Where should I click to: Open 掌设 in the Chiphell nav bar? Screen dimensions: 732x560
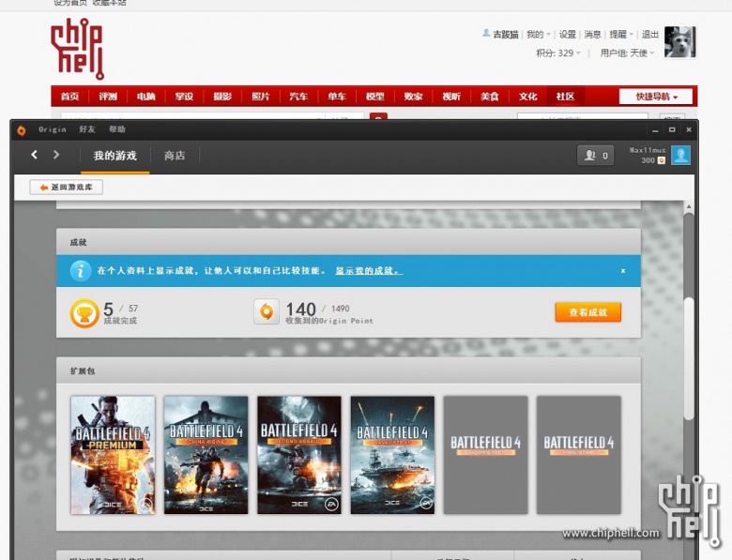[x=184, y=97]
